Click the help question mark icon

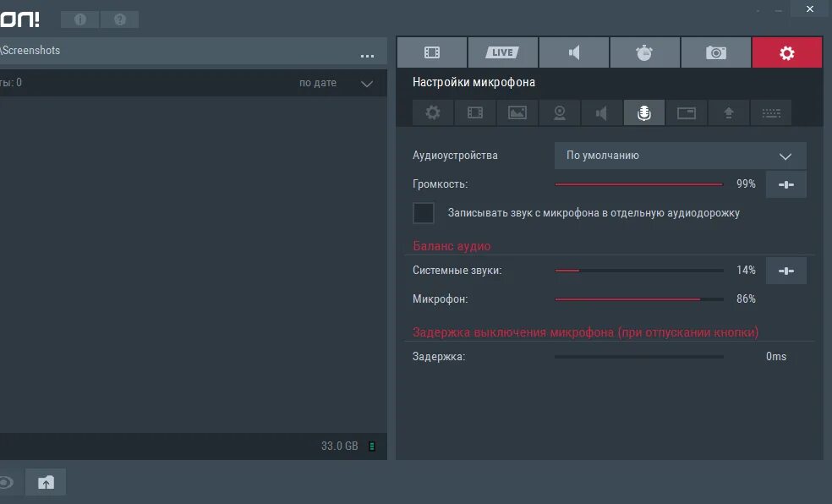[x=119, y=19]
